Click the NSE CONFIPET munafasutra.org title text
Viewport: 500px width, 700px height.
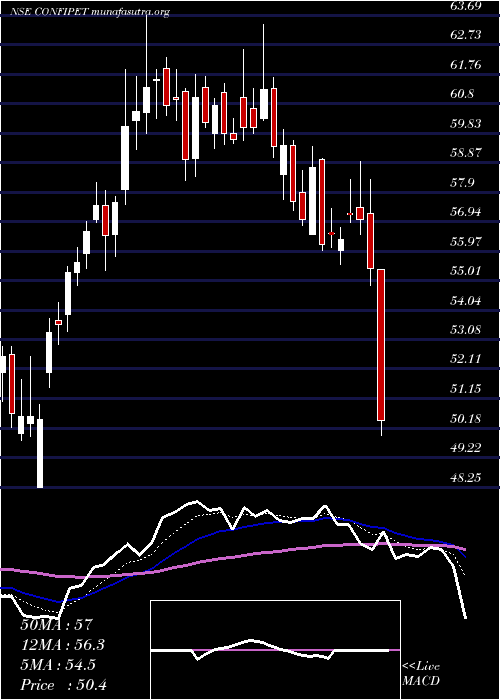(90, 12)
